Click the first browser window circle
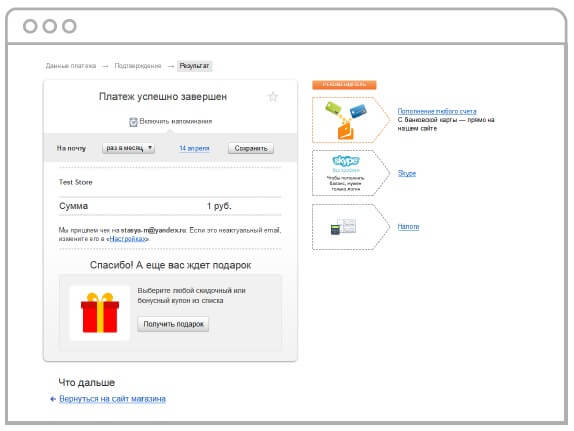The height and width of the screenshot is (431, 574). [x=30, y=26]
